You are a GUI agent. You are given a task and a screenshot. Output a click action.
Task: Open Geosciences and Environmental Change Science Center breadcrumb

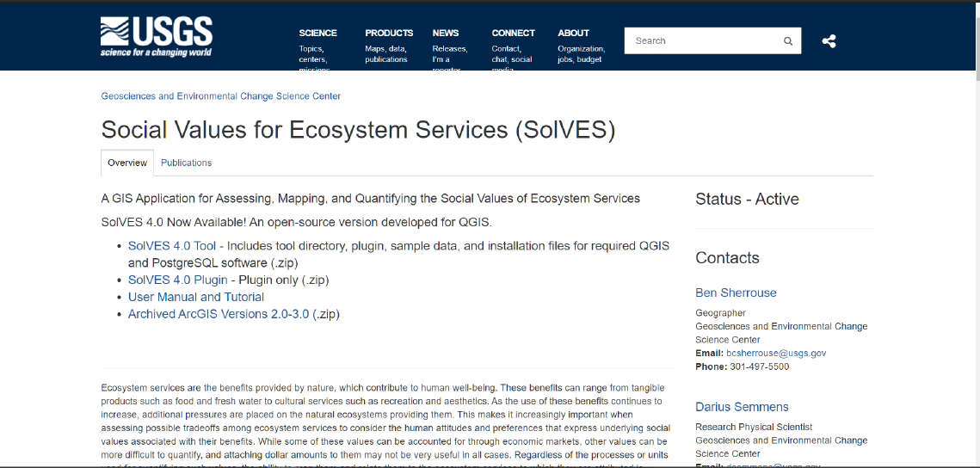coord(221,96)
